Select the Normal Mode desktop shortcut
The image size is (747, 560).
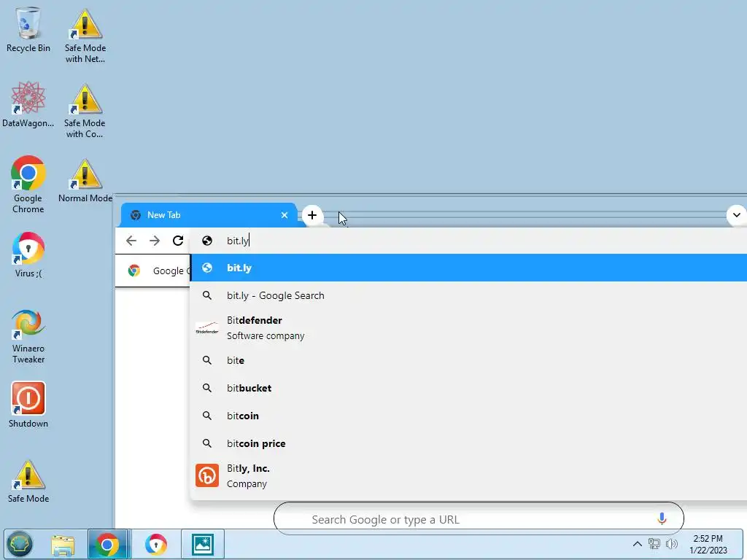click(85, 181)
